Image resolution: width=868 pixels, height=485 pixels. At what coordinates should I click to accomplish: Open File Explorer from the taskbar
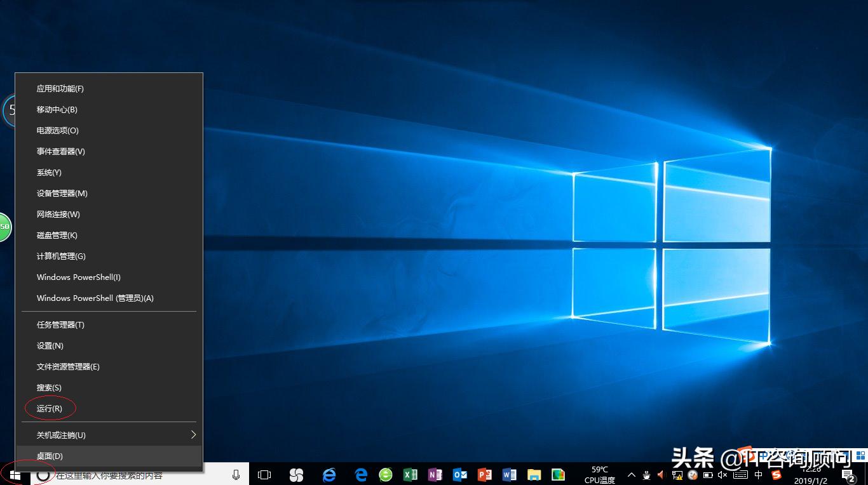[x=534, y=474]
